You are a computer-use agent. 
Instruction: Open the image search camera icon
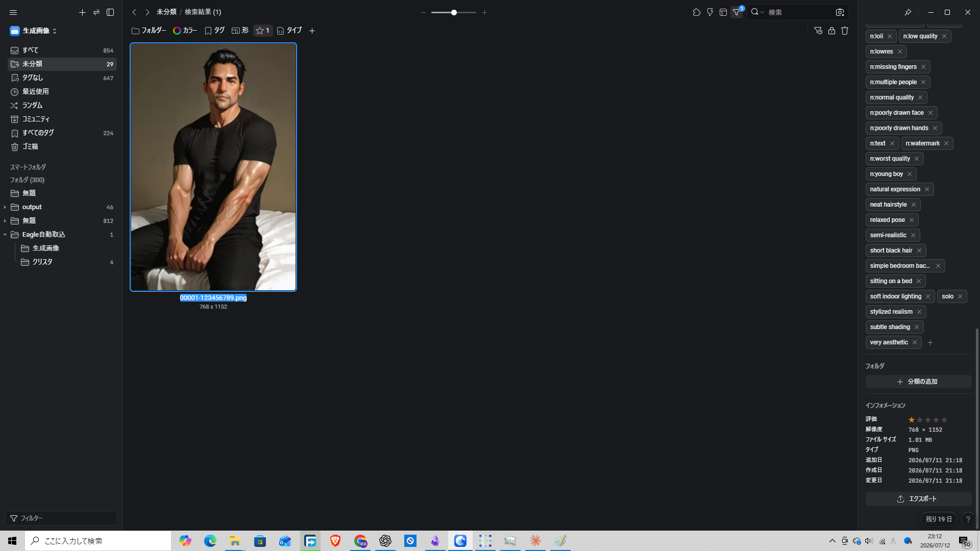pyautogui.click(x=840, y=12)
